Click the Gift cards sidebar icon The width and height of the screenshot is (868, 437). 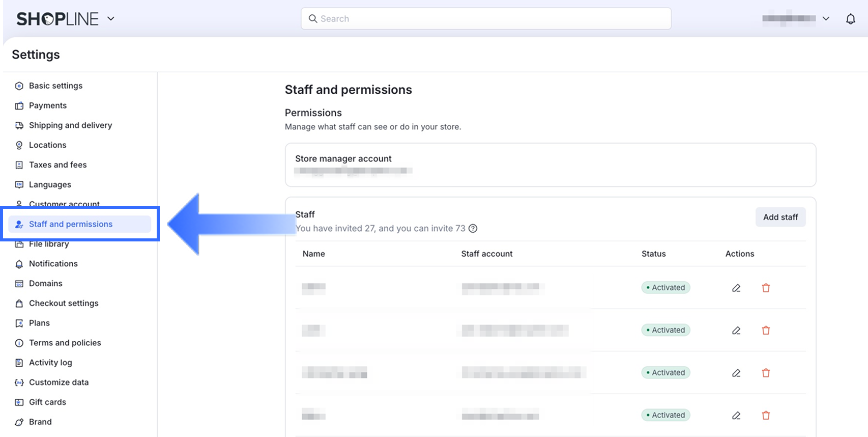[19, 402]
